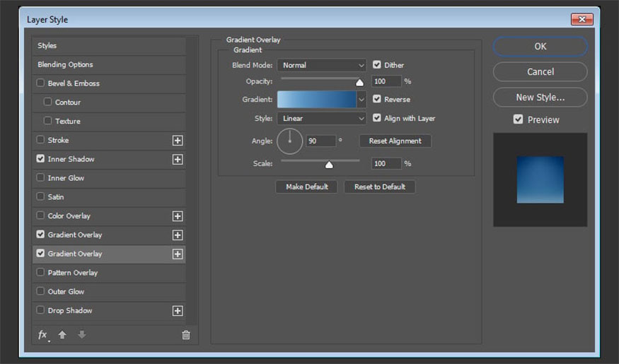The image size is (619, 364).
Task: Open the Blend Mode dropdown
Action: pyautogui.click(x=322, y=65)
